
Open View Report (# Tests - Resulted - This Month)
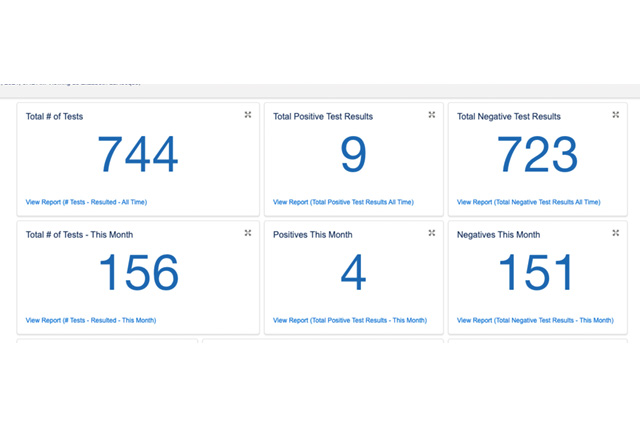click(91, 320)
